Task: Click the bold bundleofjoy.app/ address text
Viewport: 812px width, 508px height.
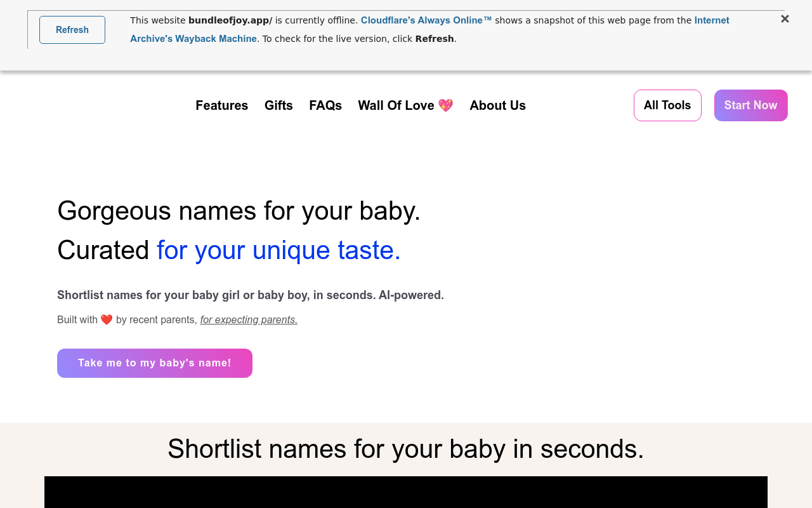Action: (x=230, y=20)
